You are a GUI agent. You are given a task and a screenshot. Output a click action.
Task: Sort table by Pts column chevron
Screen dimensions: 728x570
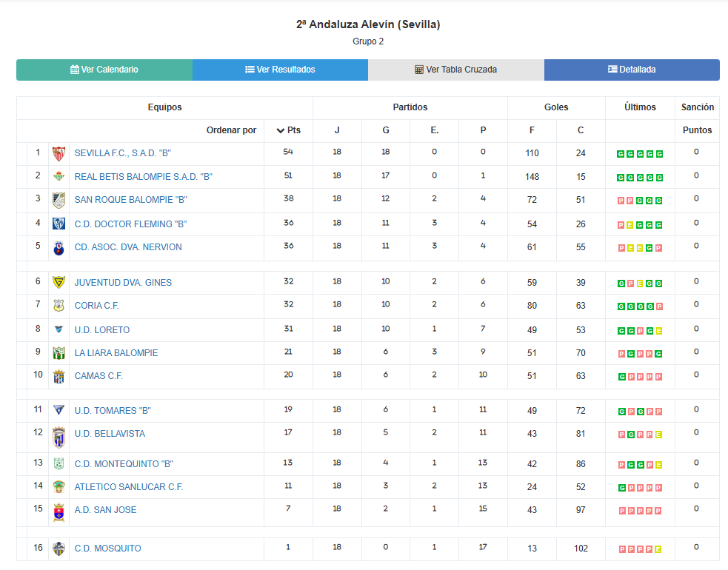(281, 130)
